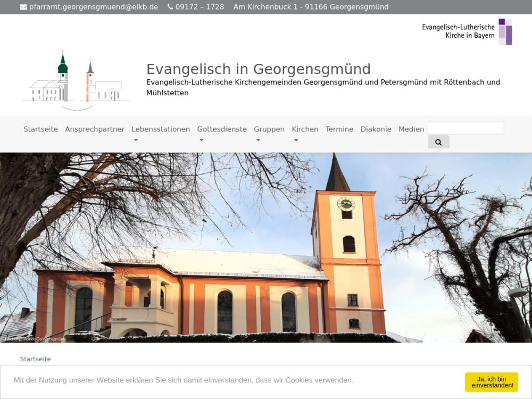This screenshot has height=399, width=532.
Task: Focus the search text field
Action: tap(465, 128)
